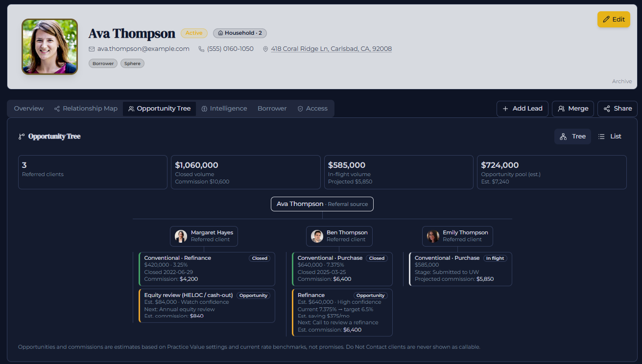Click Ben Thompson avatar photo
The image size is (642, 364).
point(317,236)
